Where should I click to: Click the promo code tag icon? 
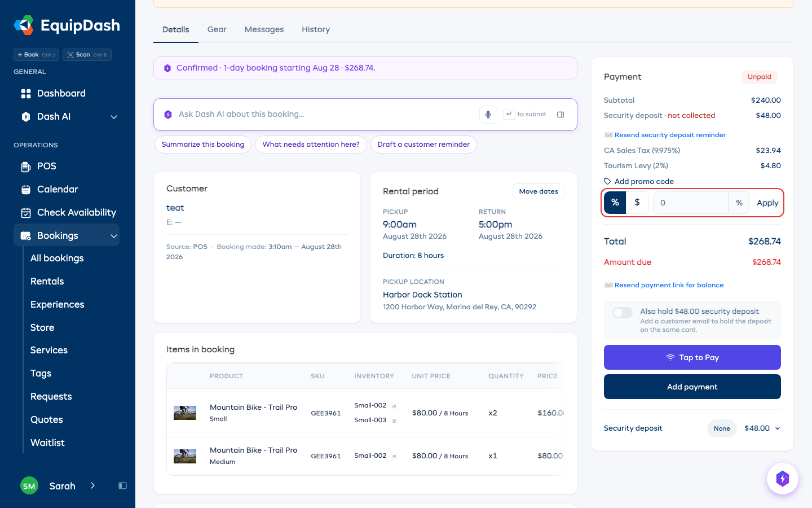point(607,182)
